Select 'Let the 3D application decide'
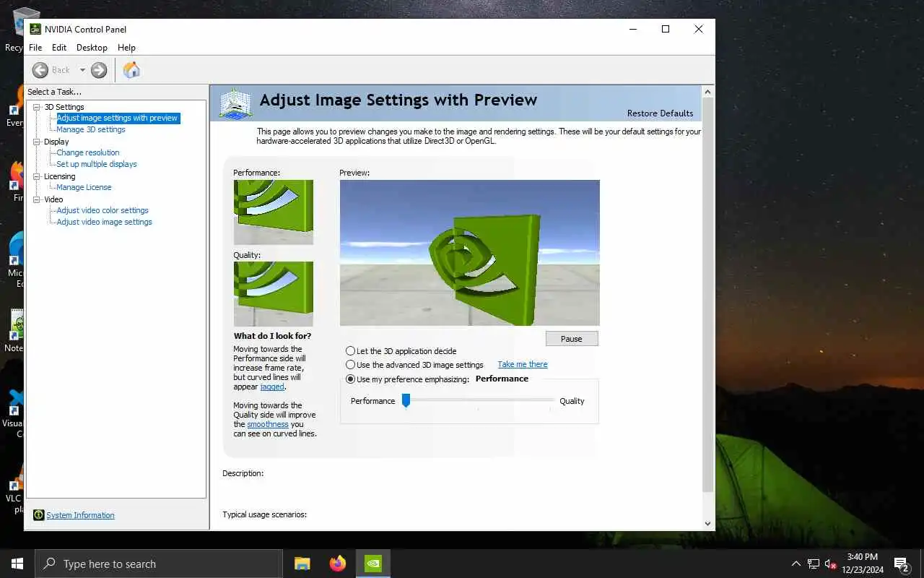 pyautogui.click(x=351, y=351)
